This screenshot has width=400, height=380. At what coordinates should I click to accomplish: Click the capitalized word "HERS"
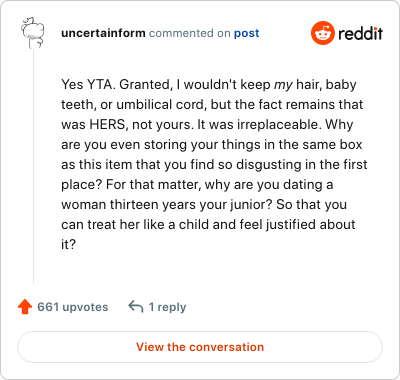coord(107,124)
